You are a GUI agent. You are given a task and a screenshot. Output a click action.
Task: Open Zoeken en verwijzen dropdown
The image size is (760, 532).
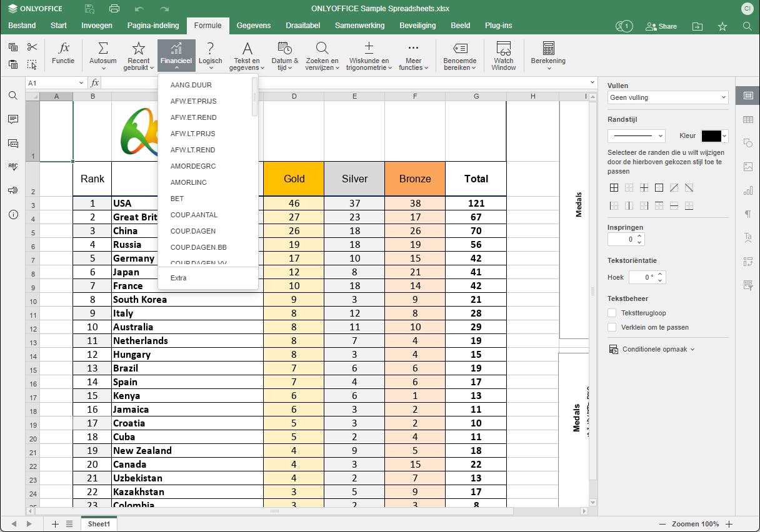coord(322,56)
